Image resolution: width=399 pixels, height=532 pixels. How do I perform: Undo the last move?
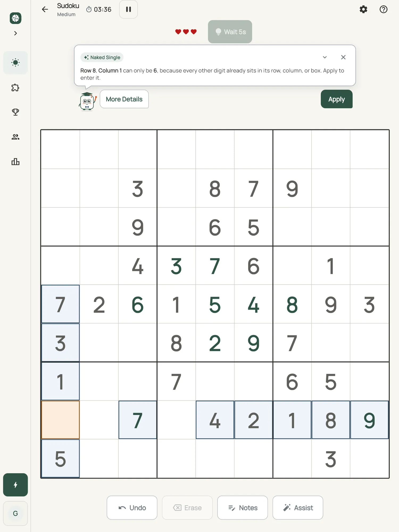[x=132, y=508]
